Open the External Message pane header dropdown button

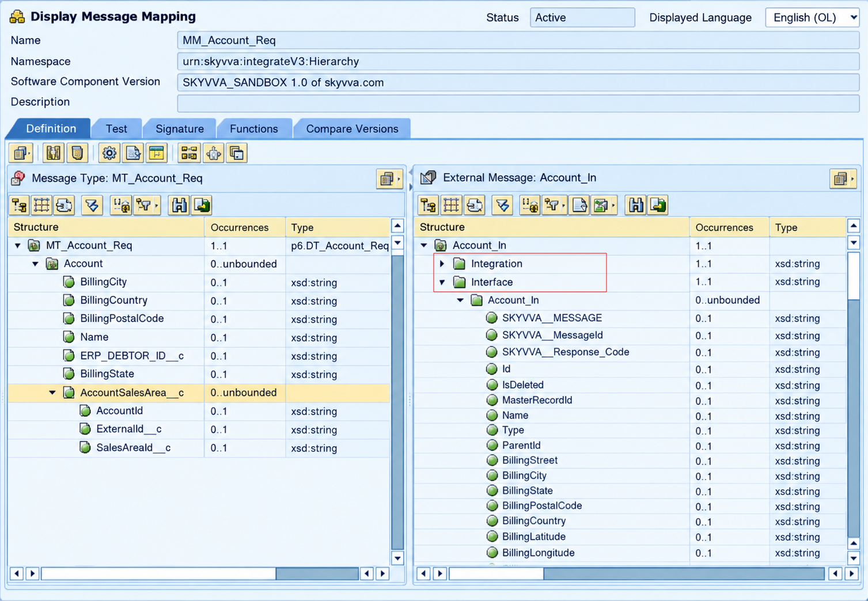(843, 179)
